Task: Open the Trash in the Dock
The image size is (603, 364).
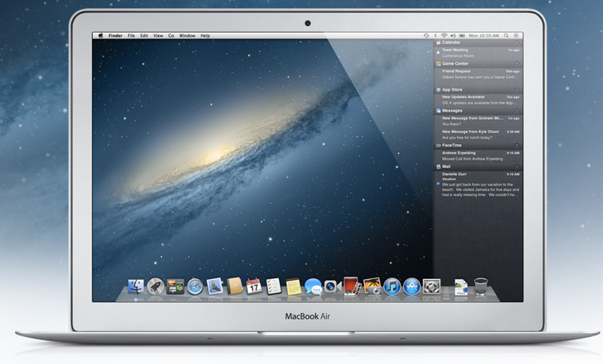Action: [x=481, y=287]
